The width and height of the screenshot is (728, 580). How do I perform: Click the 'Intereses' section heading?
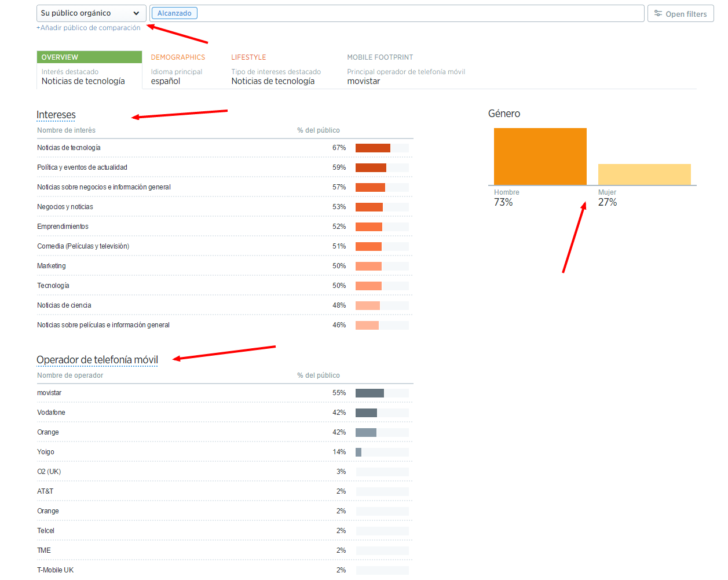[56, 115]
